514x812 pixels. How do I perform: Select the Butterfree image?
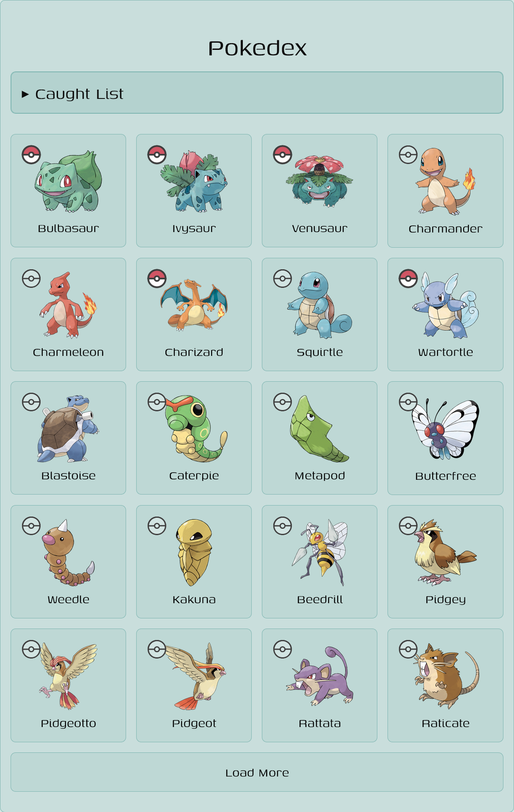click(445, 429)
